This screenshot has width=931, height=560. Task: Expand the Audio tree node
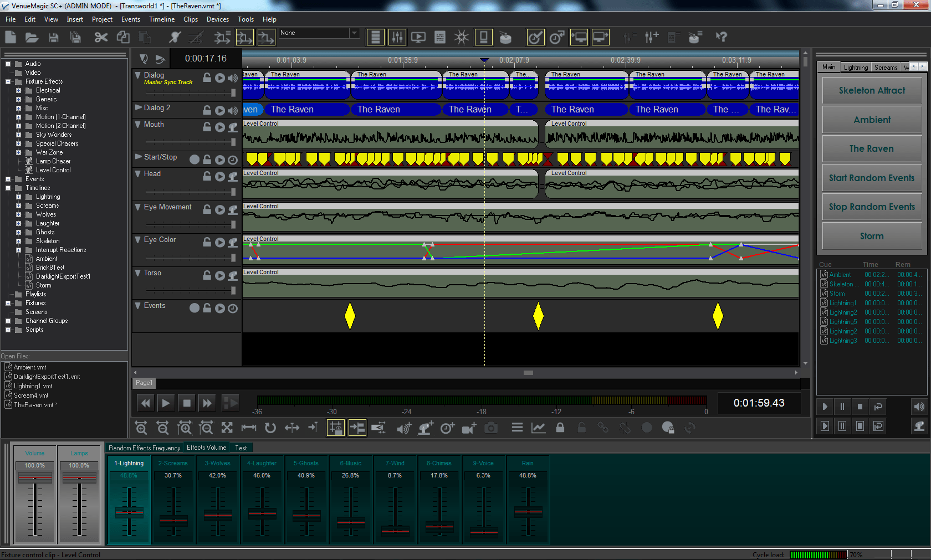point(8,64)
